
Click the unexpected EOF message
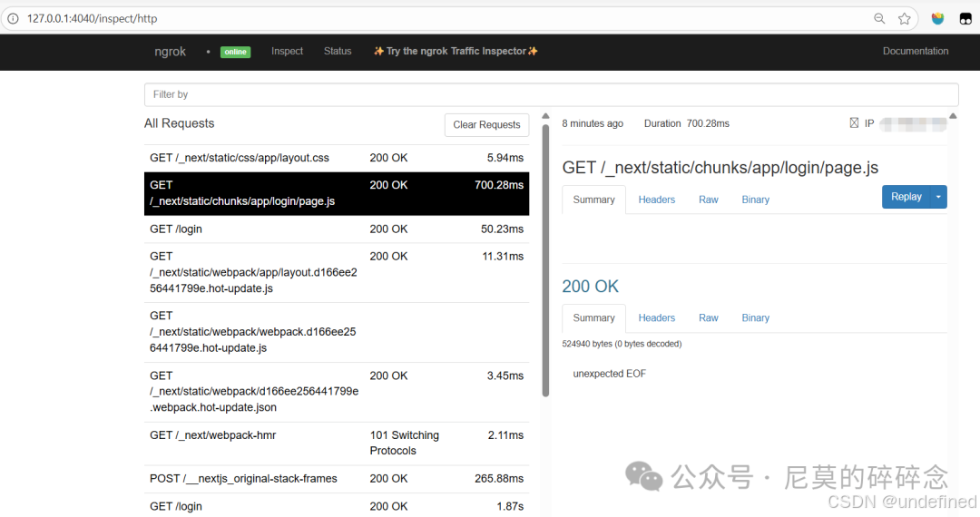(610, 374)
